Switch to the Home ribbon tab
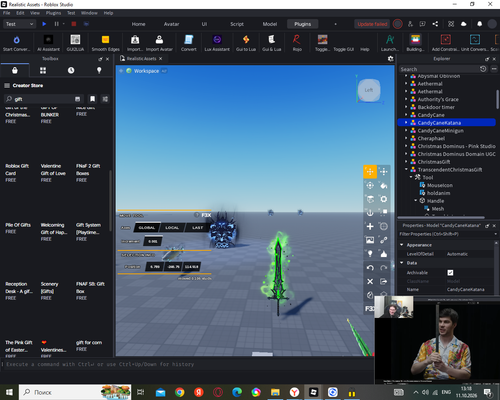The image size is (500, 400). point(138,24)
